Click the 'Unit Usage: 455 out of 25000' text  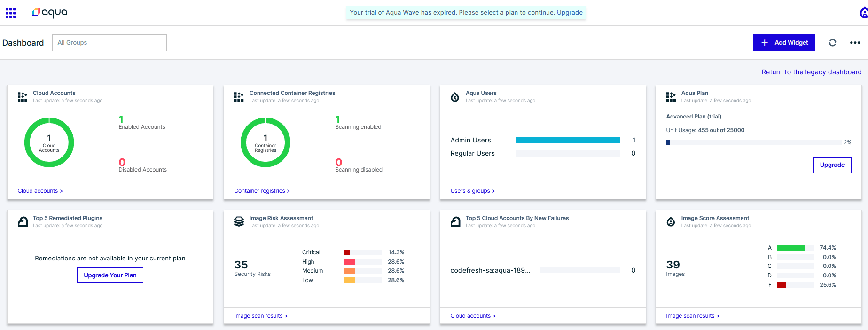[x=705, y=130]
